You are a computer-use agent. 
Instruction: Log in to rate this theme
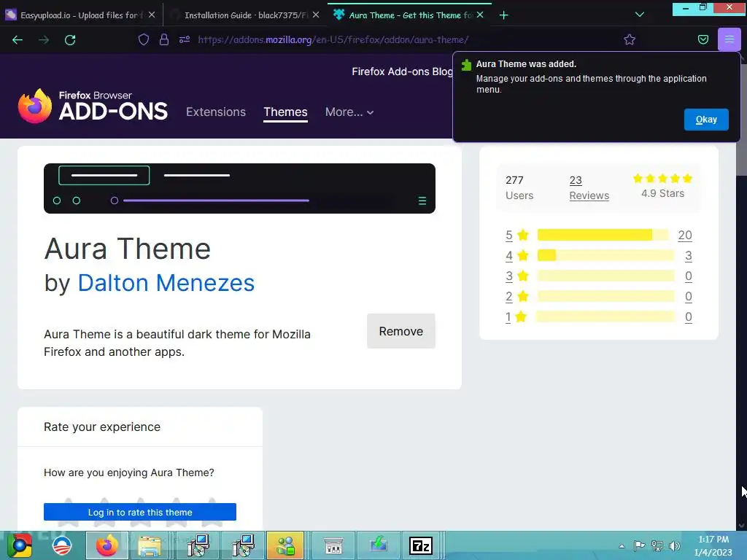140,513
